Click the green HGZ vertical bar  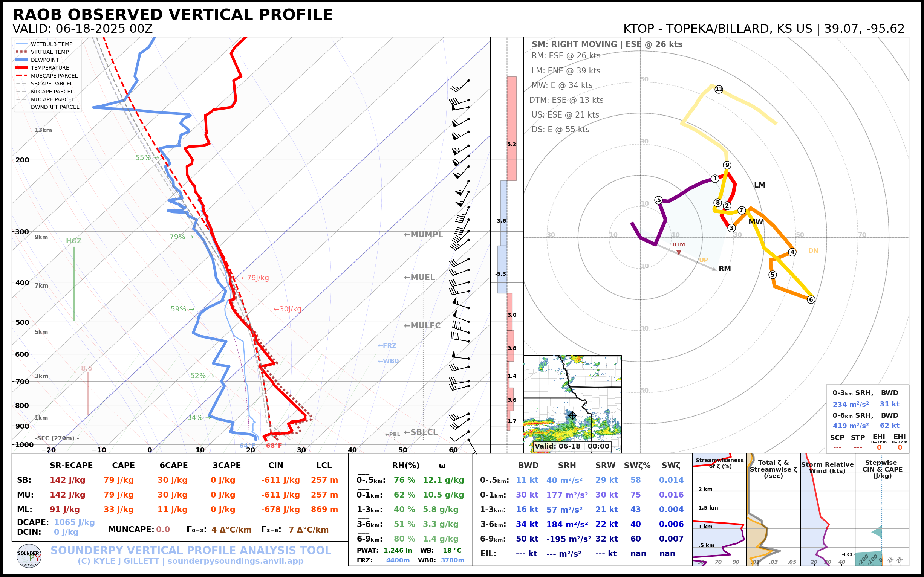74,283
